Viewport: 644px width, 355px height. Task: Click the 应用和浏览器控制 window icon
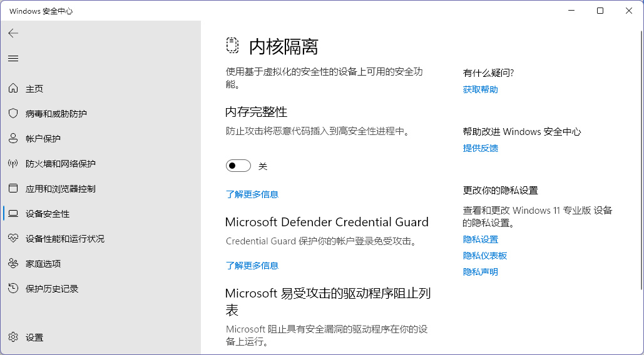tap(13, 189)
